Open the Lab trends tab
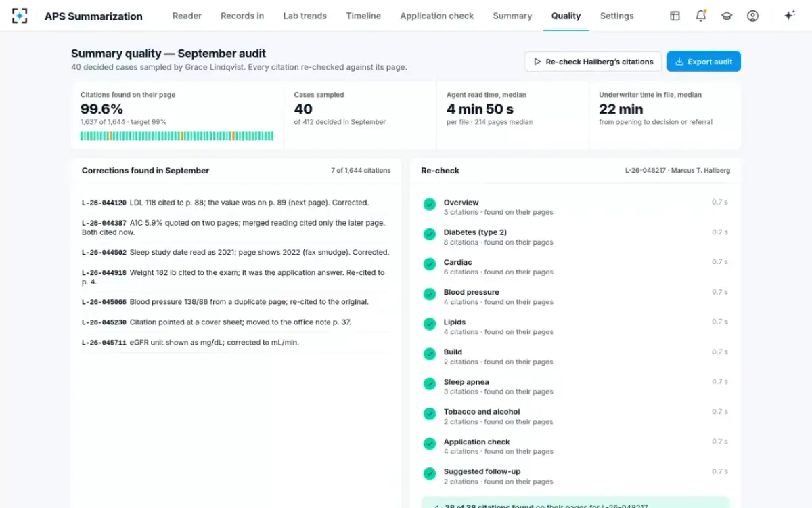The width and height of the screenshot is (812, 508). tap(304, 16)
